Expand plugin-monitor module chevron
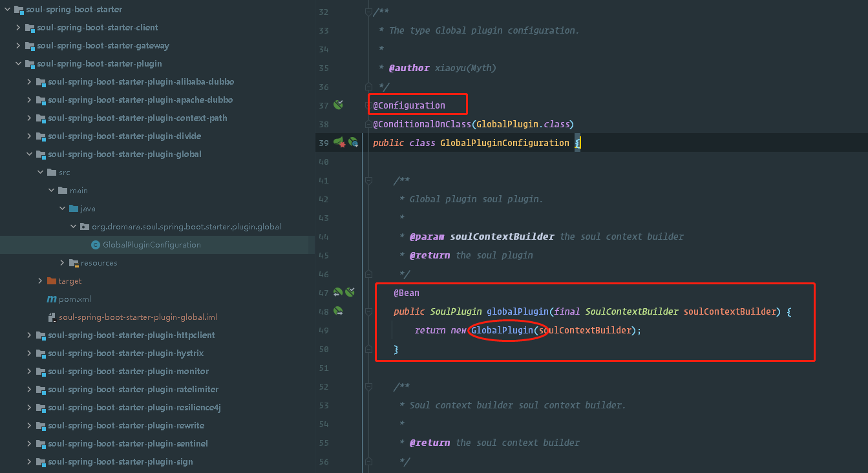The image size is (868, 473). tap(29, 372)
